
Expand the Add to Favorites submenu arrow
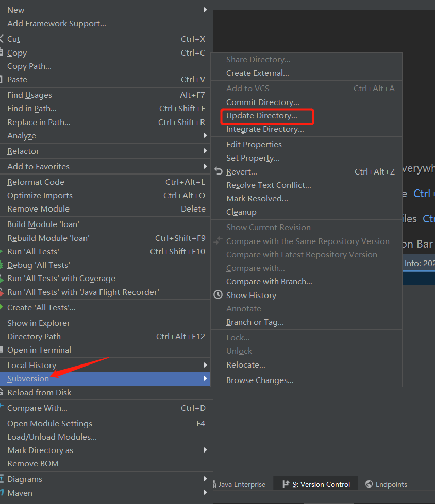coord(205,166)
